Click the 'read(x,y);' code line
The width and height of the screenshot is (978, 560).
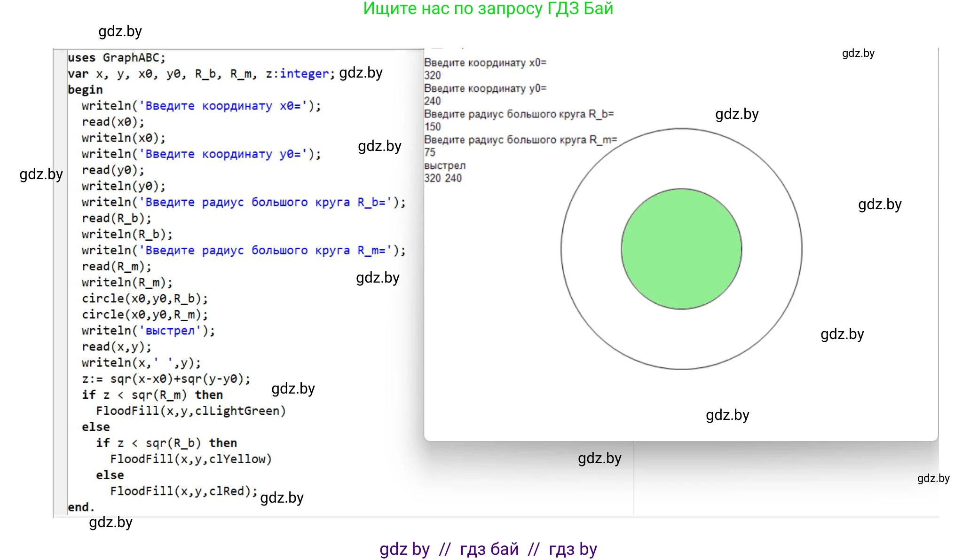click(117, 347)
